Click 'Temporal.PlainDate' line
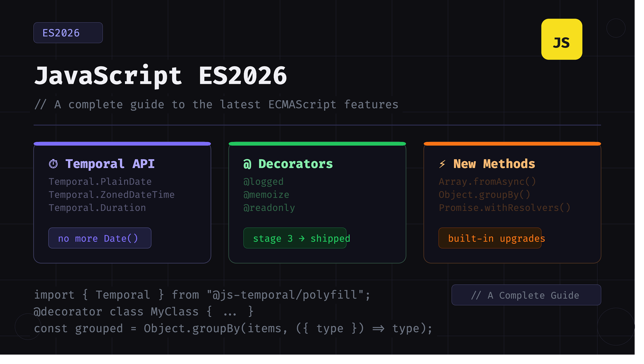The width and height of the screenshot is (644, 364). pos(100,182)
